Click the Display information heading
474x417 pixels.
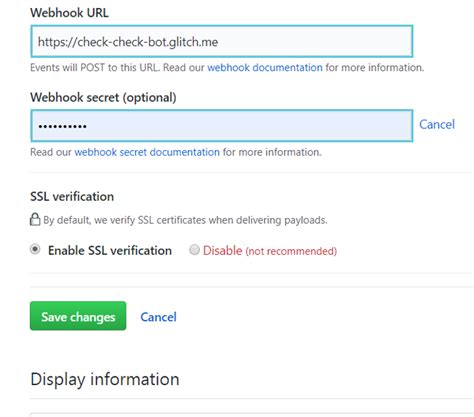(x=105, y=379)
